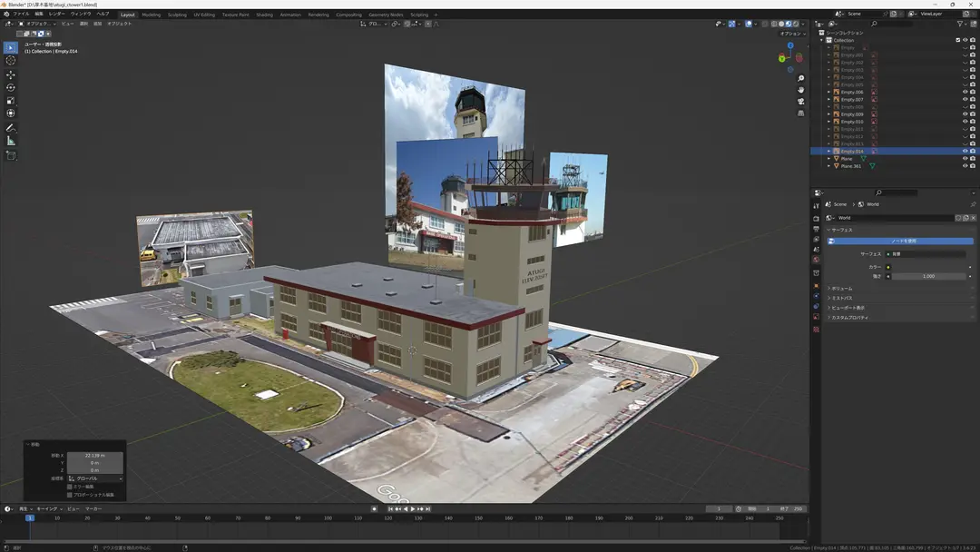Pin the properties editor with the pin icon
Viewport: 980px width, 552px height.
tap(973, 204)
